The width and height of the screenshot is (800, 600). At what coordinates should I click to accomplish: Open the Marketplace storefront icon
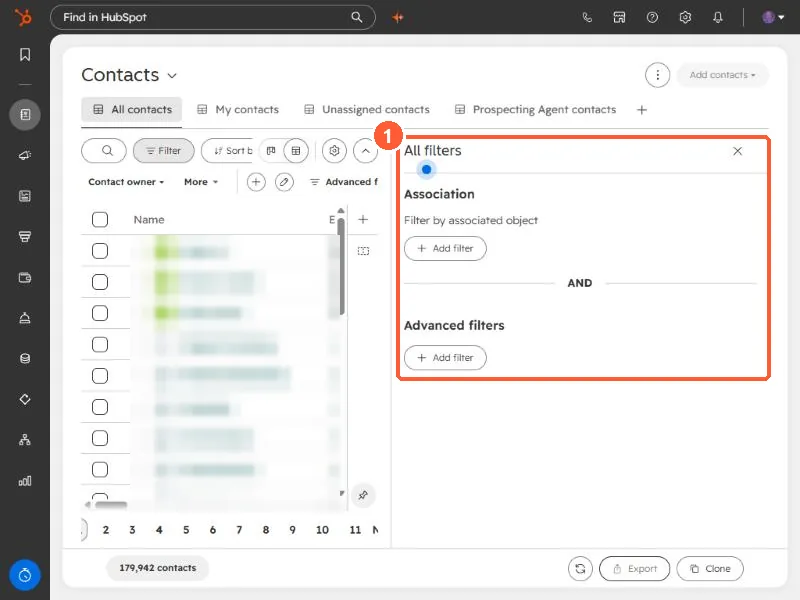tap(619, 17)
